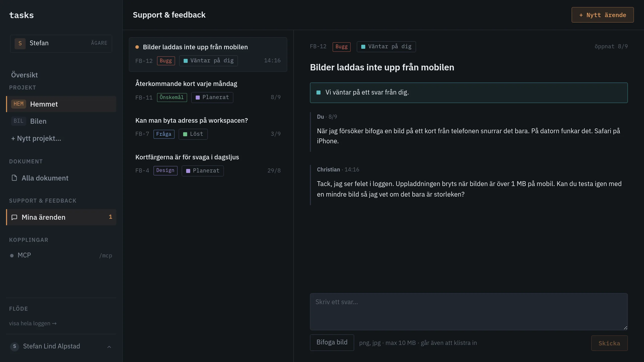The width and height of the screenshot is (644, 362).
Task: Click the unread count 1 on Mina ärenden
Action: click(110, 217)
